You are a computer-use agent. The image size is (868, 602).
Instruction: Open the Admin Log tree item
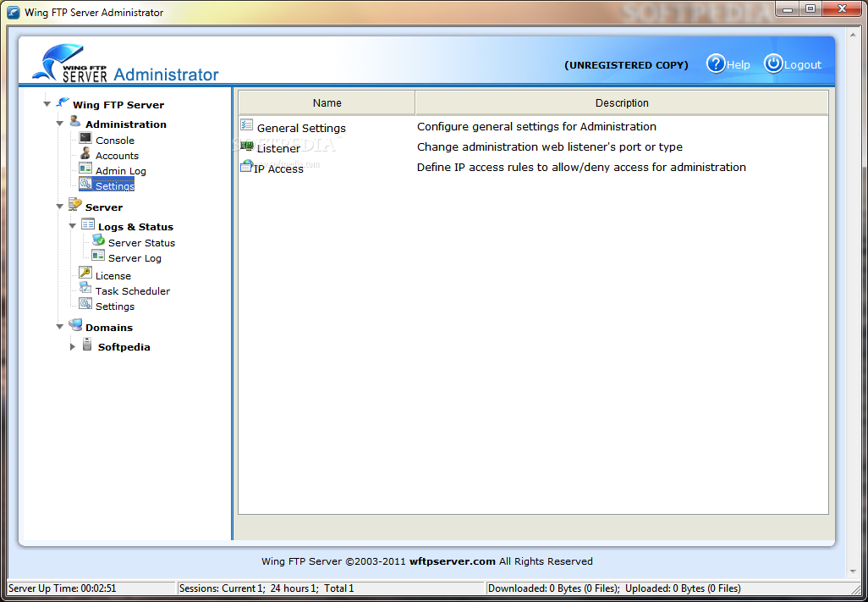[121, 171]
